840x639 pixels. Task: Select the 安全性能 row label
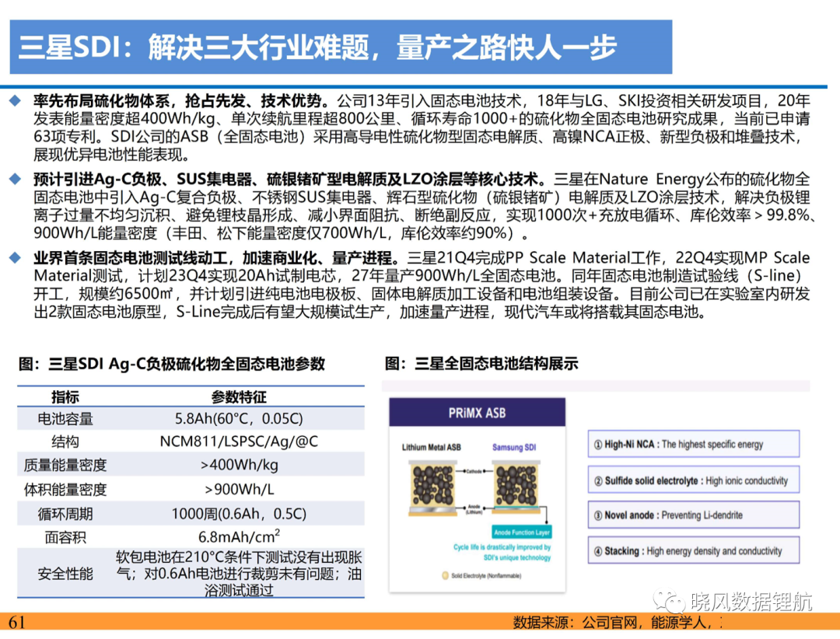tap(65, 574)
